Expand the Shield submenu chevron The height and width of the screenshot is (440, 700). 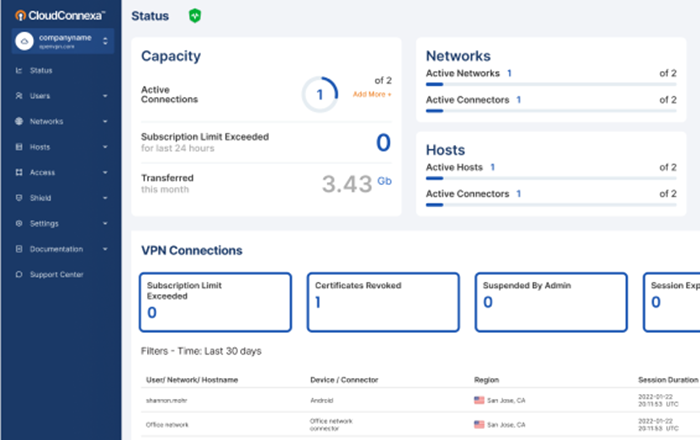click(105, 198)
